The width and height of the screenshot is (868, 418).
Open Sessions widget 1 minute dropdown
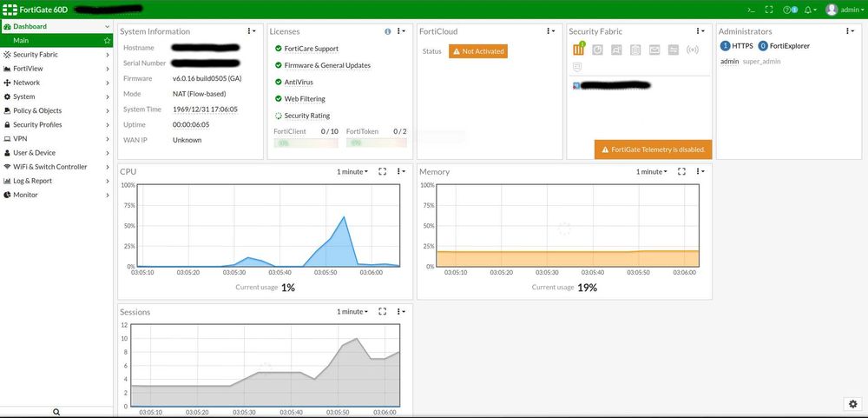(x=352, y=312)
